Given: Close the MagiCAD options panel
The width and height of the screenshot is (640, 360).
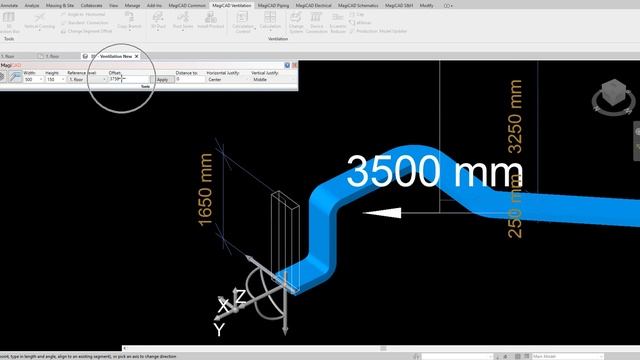Looking at the screenshot, I should click(294, 65).
